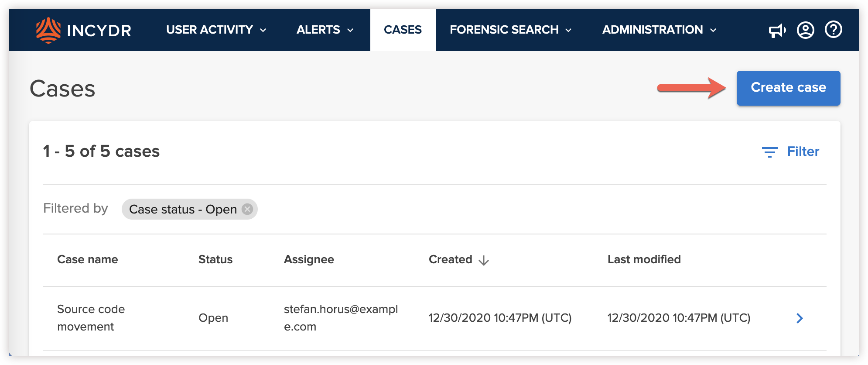Open the Filter link
868x365 pixels.
pos(803,152)
